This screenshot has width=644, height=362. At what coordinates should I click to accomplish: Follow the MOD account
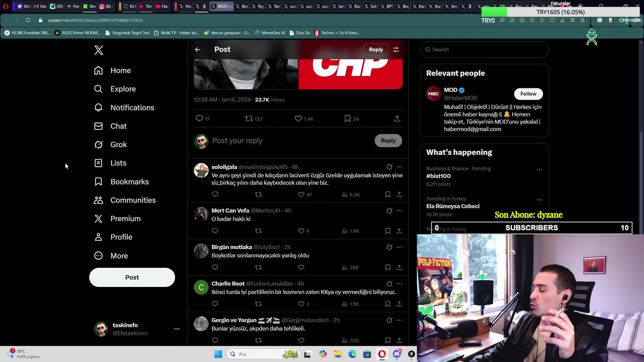pos(528,94)
